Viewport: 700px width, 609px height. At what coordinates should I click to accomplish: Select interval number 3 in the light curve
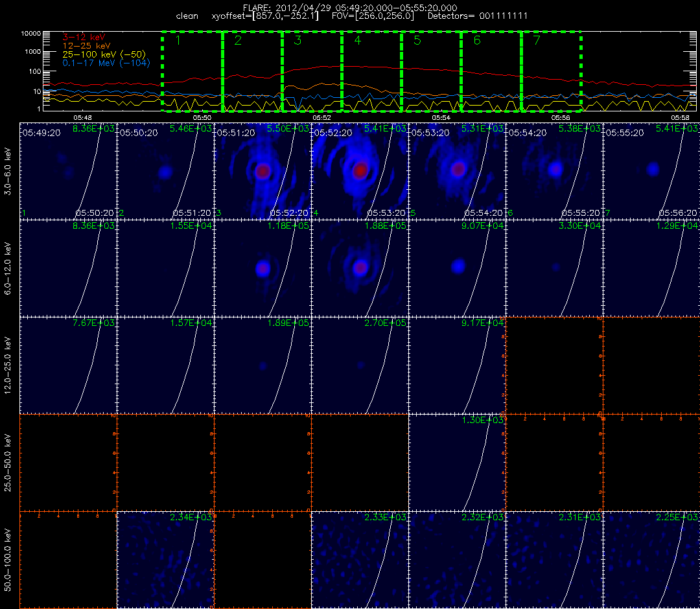297,41
